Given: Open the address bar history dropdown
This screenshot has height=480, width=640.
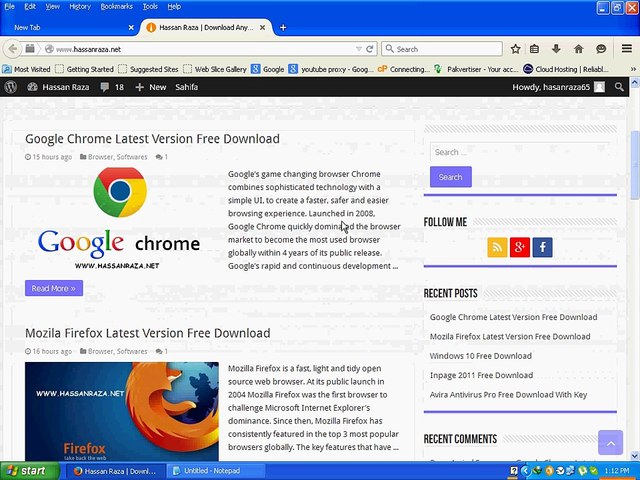Looking at the screenshot, I should tap(359, 49).
